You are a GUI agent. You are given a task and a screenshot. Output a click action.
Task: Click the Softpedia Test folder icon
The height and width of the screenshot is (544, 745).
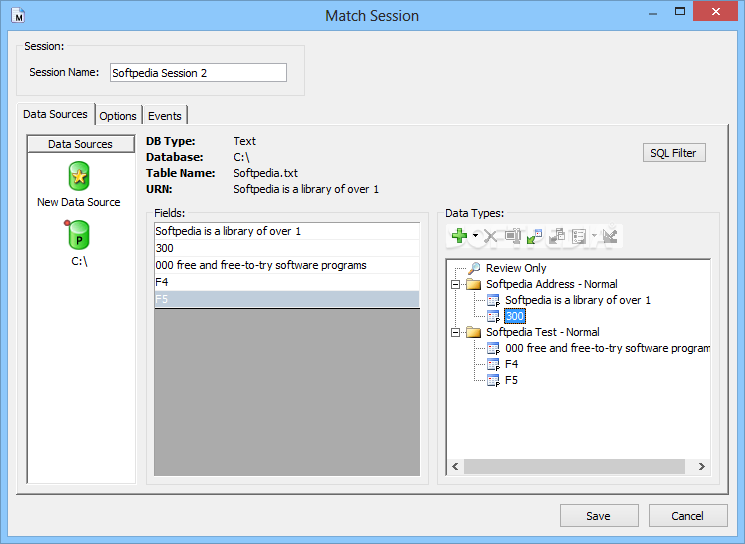pyautogui.click(x=474, y=332)
